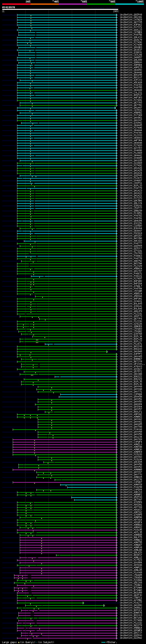Click hit label UniRef100_A9NRK2
This screenshot has height=644, width=146.
pos(131,416)
